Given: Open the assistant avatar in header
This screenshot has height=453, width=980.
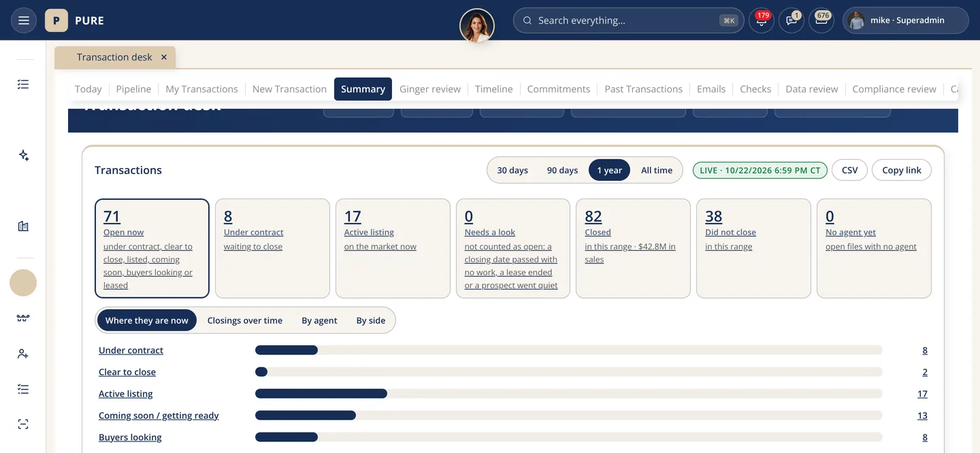Looking at the screenshot, I should [x=477, y=26].
